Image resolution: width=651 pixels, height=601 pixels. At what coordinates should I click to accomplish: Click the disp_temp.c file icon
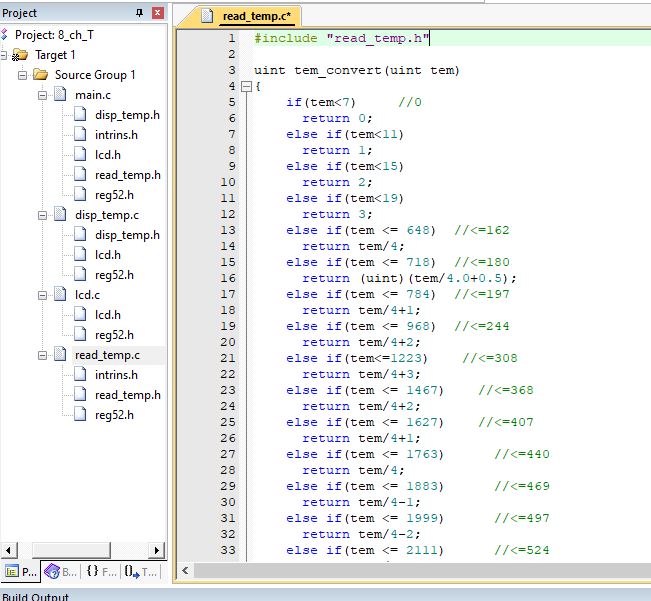tap(60, 215)
